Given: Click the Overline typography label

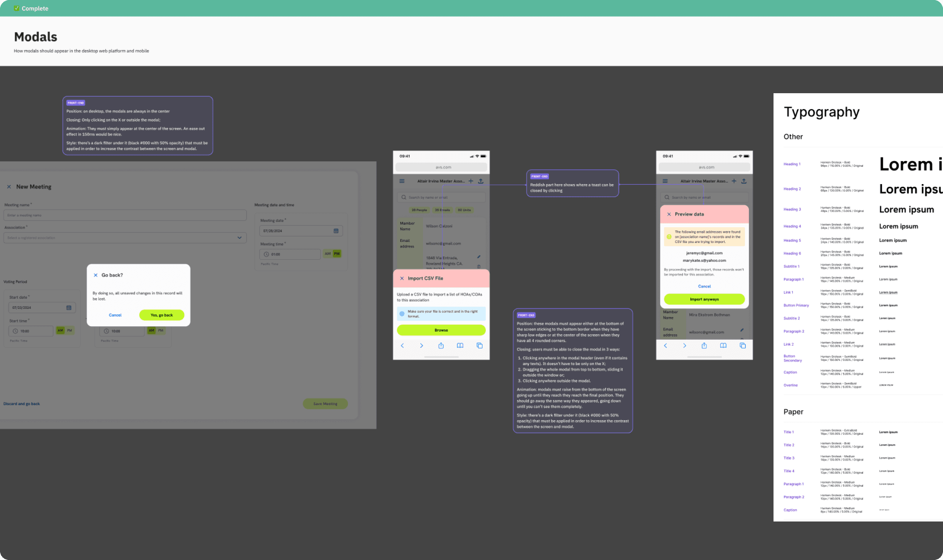Looking at the screenshot, I should pyautogui.click(x=790, y=385).
